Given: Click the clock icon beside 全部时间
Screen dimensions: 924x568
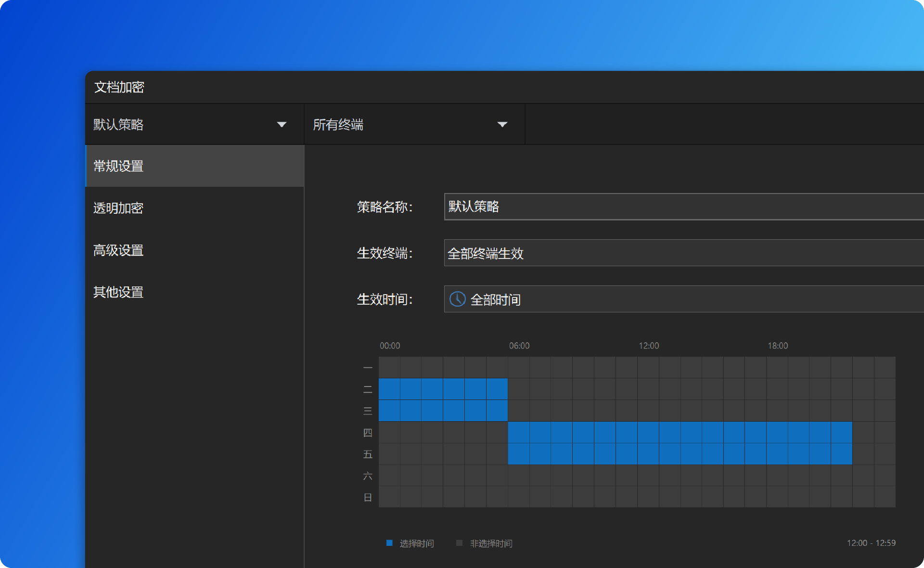Looking at the screenshot, I should pyautogui.click(x=457, y=299).
